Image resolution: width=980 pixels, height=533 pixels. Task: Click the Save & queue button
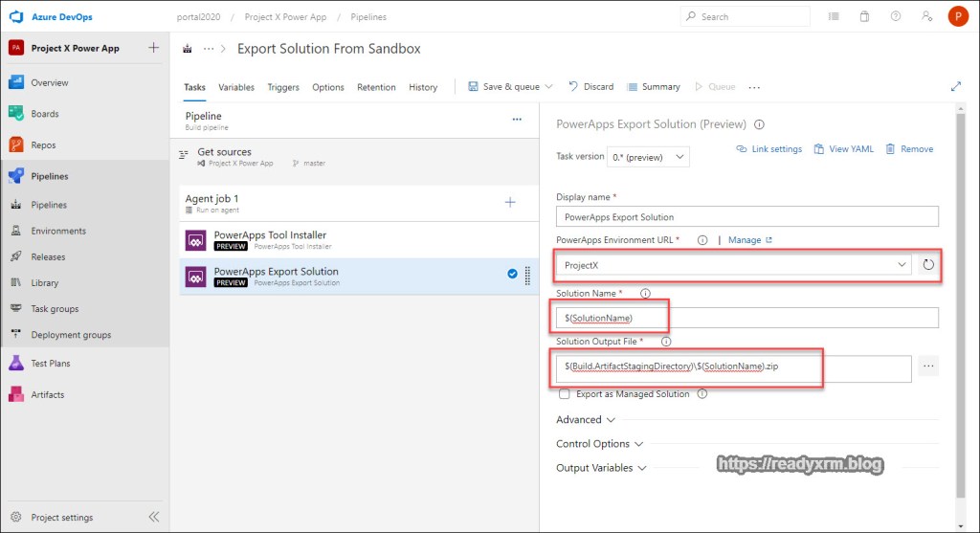504,87
